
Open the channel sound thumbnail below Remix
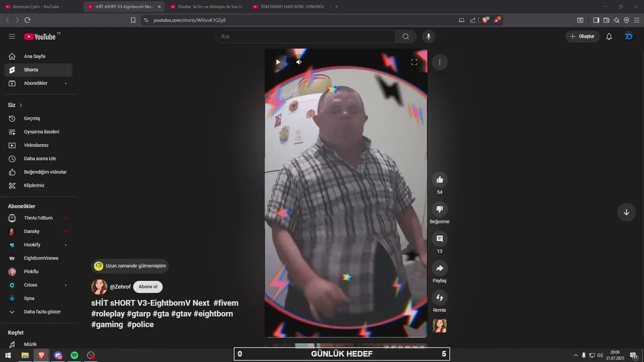(440, 326)
